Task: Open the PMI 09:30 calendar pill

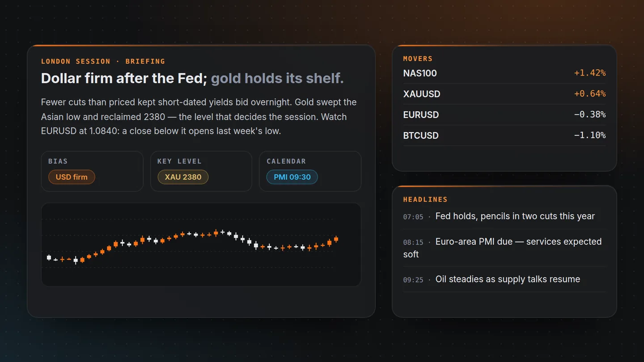Action: tap(292, 177)
